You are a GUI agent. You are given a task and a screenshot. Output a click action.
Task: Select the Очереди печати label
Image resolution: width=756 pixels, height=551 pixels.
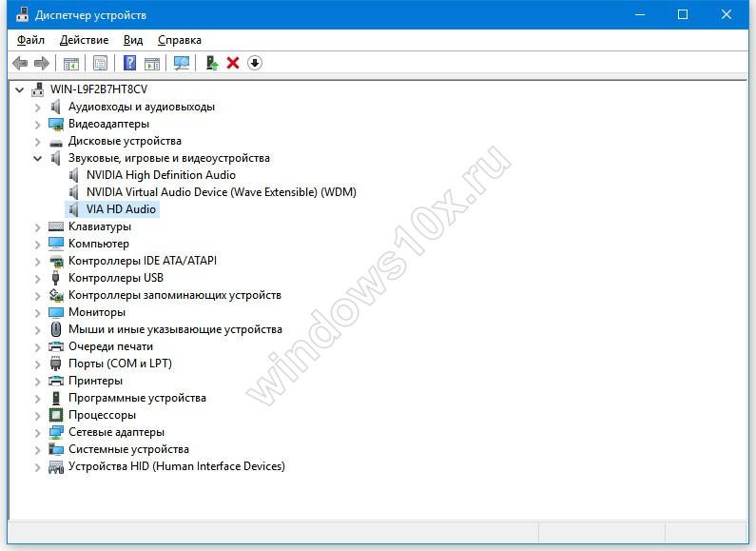pos(110,346)
